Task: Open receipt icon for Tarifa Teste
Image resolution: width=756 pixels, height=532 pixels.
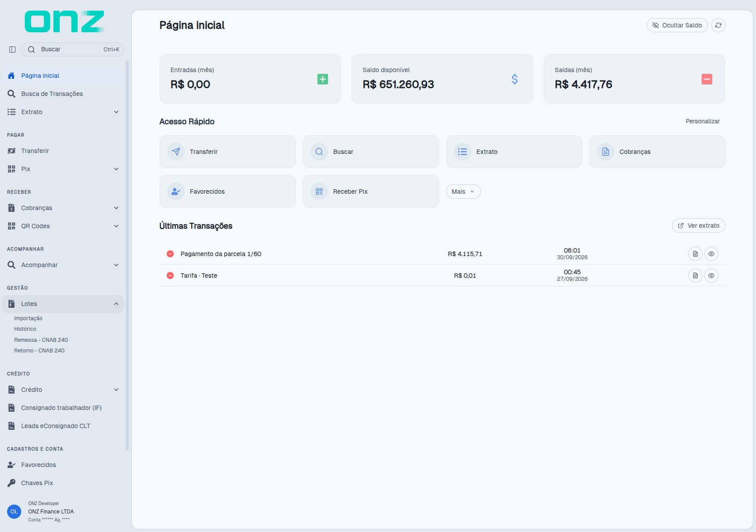Action: coord(695,276)
